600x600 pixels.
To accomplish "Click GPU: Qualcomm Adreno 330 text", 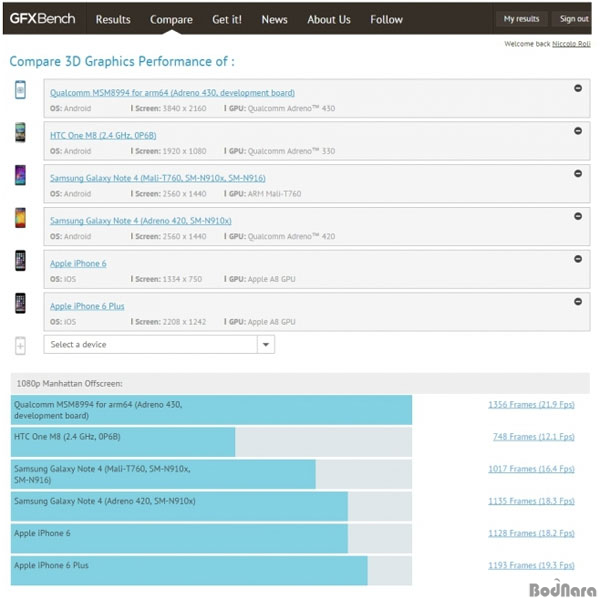I will pyautogui.click(x=282, y=151).
